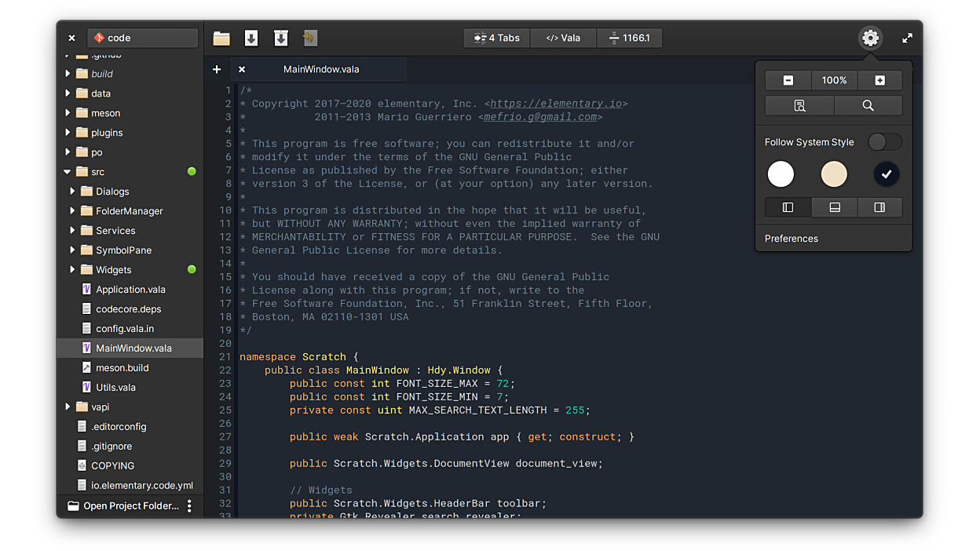Click the find in document page icon
The width and height of the screenshot is (980, 551).
tap(799, 106)
